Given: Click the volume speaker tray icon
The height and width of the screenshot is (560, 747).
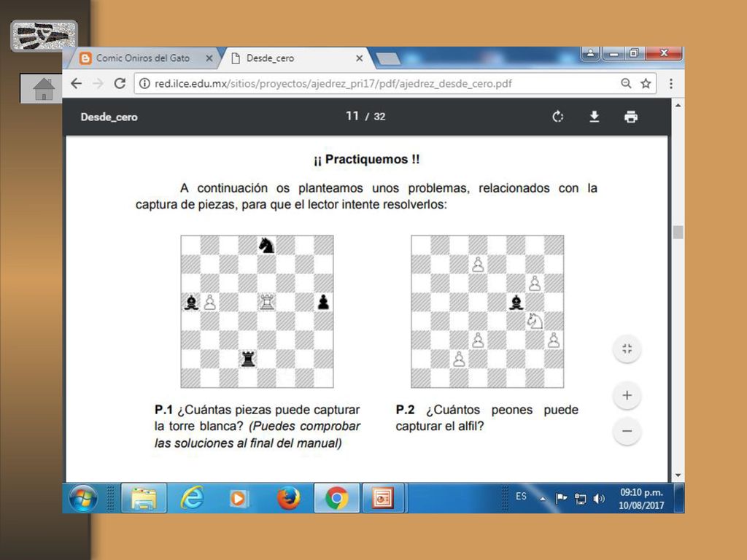Looking at the screenshot, I should click(x=599, y=499).
